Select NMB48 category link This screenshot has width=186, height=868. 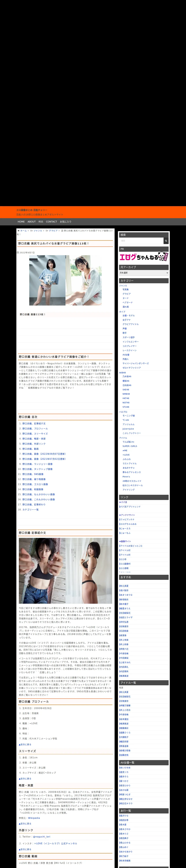126,394
